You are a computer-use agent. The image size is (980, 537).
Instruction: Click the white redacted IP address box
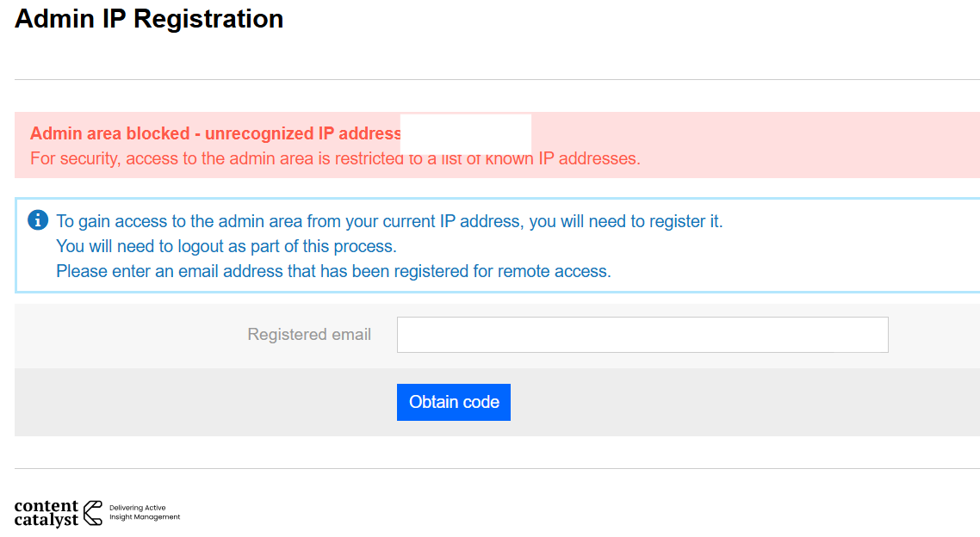click(467, 133)
